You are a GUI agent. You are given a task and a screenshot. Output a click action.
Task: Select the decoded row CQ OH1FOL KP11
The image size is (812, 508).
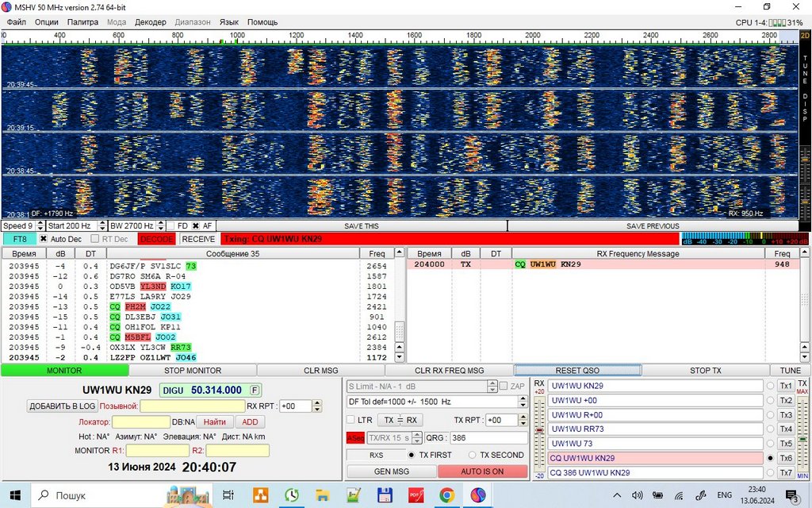click(x=197, y=327)
